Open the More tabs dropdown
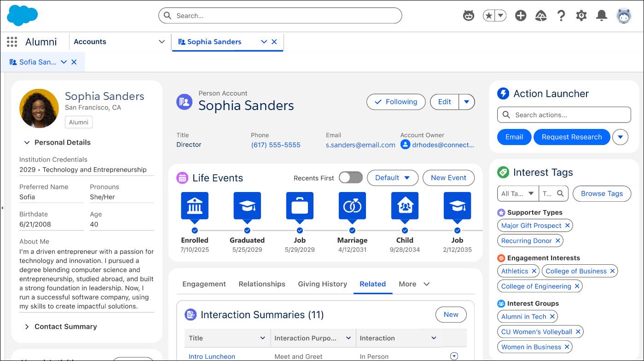Viewport: 644px width, 361px height. 414,284
